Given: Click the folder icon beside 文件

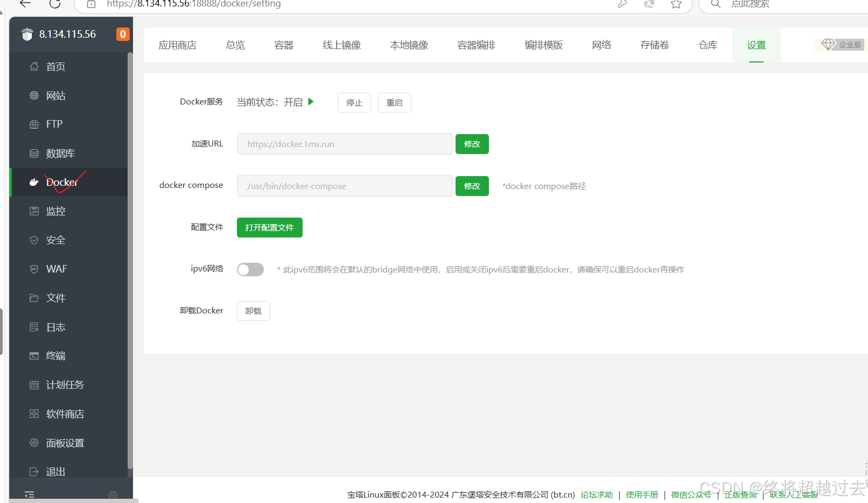Looking at the screenshot, I should point(34,298).
